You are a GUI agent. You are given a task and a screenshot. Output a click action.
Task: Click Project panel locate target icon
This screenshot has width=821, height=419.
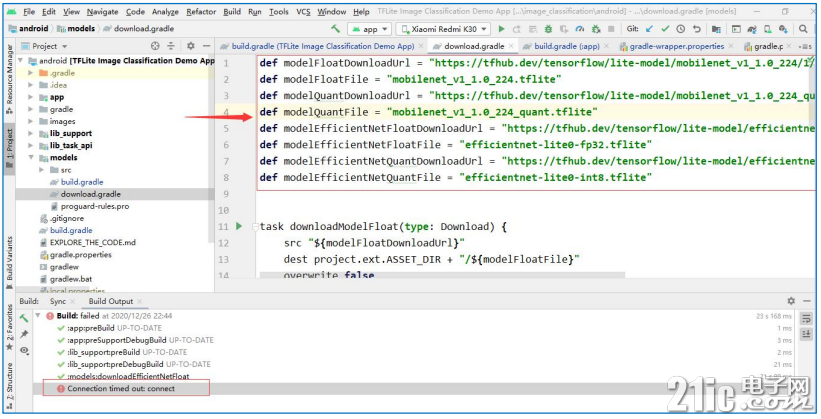tap(155, 46)
